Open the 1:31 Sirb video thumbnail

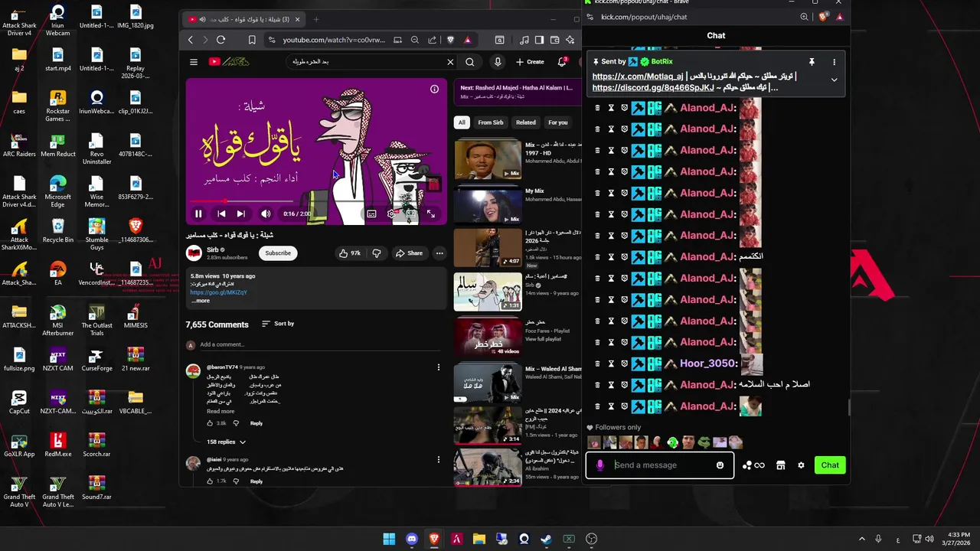pos(488,292)
